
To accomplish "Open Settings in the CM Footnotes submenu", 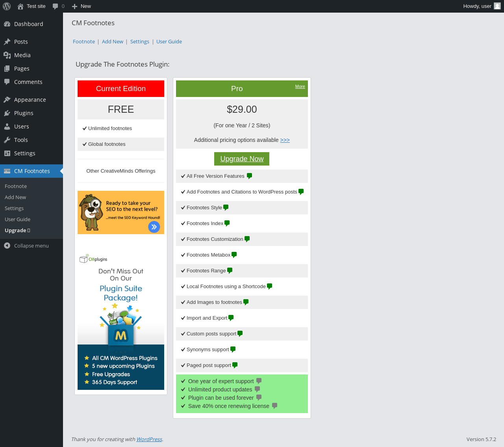I will (14, 209).
